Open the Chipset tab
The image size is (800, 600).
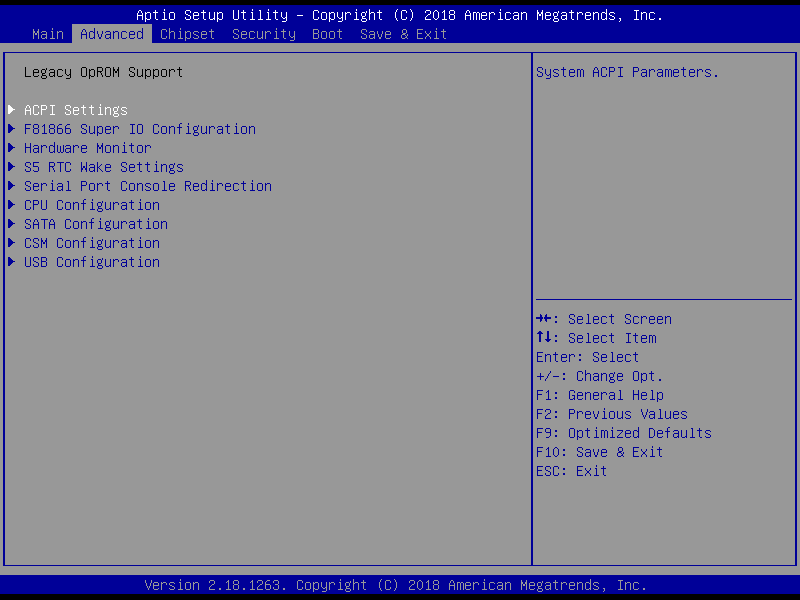point(188,34)
